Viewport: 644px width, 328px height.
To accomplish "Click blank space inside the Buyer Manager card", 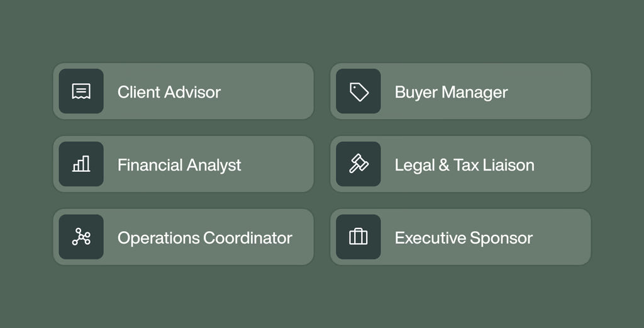I will (x=550, y=91).
